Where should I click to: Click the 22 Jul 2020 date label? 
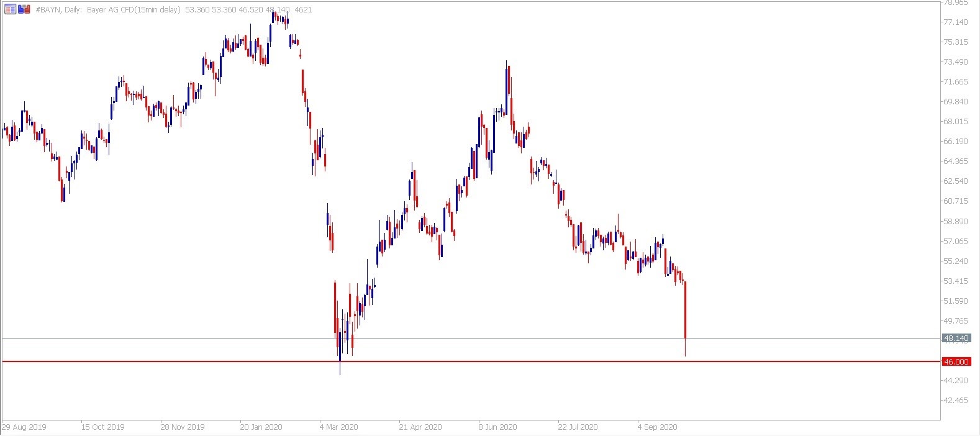pyautogui.click(x=578, y=427)
